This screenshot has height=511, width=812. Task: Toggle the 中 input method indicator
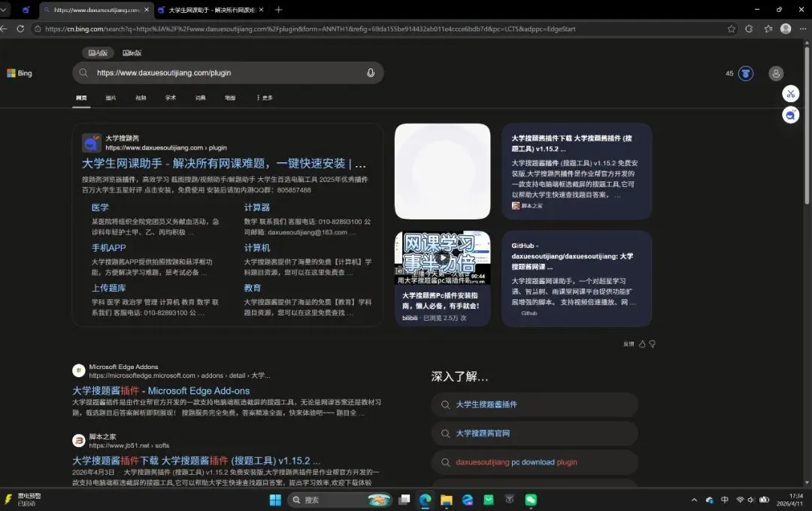click(725, 500)
